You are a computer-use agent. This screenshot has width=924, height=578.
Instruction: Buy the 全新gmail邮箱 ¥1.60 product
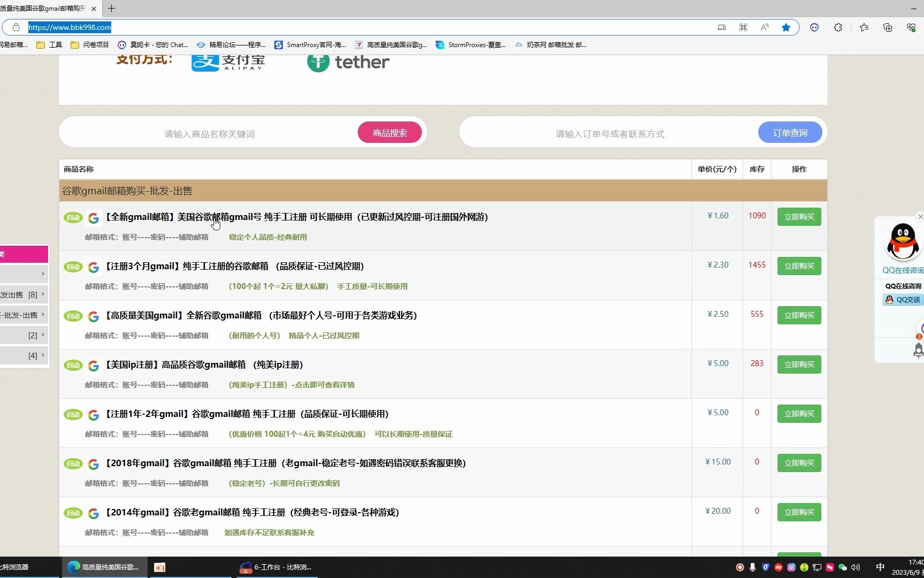click(x=799, y=217)
